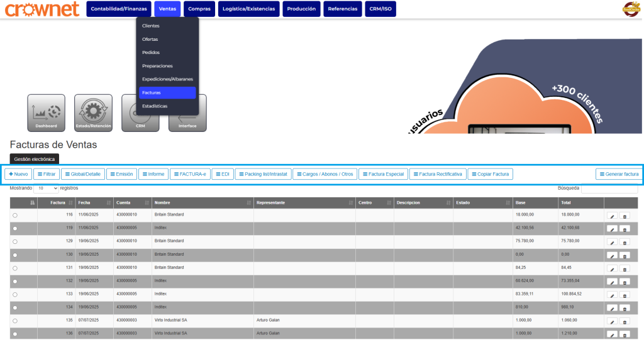644x340 pixels.
Task: Select radio button for invoice 129
Action: pyautogui.click(x=15, y=241)
